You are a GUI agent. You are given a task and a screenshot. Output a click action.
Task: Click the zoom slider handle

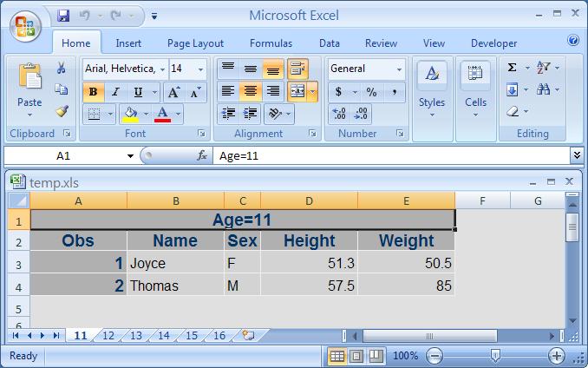pos(495,356)
